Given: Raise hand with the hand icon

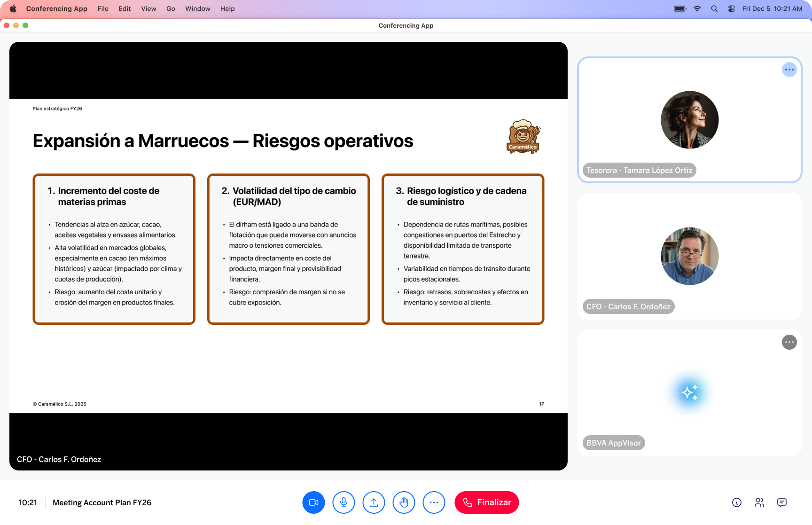Looking at the screenshot, I should pos(404,502).
